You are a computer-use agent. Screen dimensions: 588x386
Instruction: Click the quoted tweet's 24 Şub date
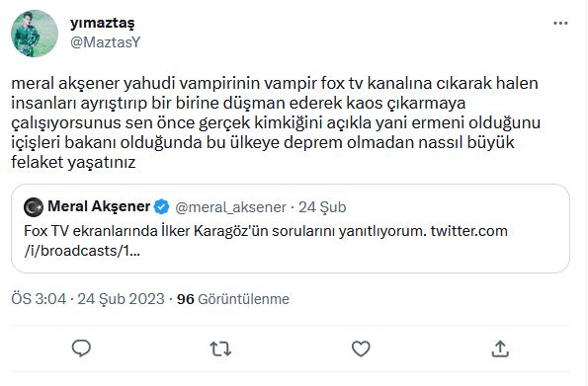tap(322, 207)
